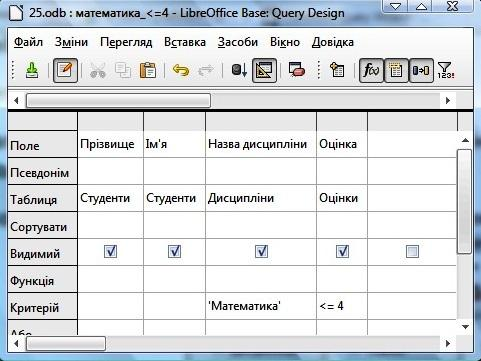
Task: Click the Copy icon
Action: tap(123, 70)
